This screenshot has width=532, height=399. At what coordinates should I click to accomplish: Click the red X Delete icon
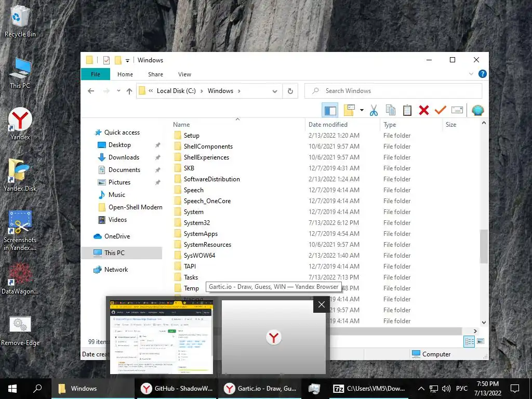(x=424, y=110)
